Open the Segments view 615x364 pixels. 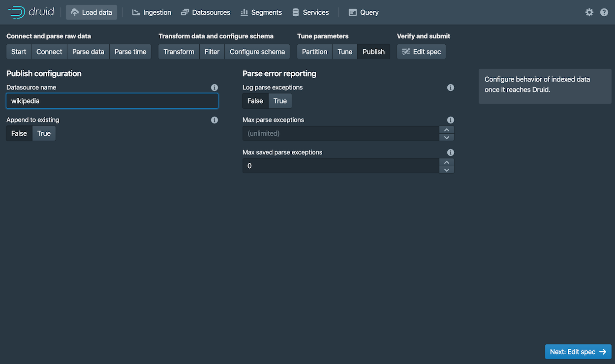[261, 12]
